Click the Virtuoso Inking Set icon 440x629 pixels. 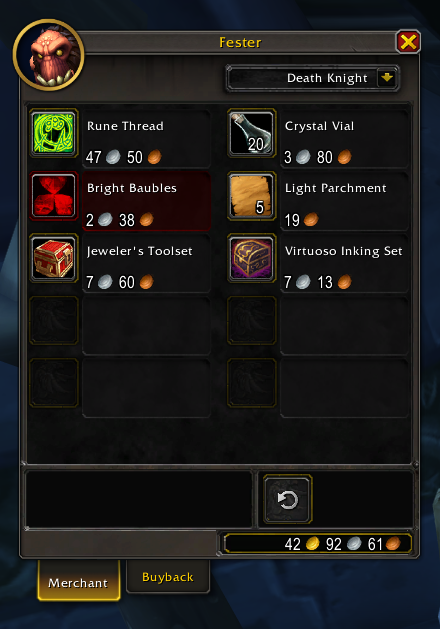tap(251, 258)
